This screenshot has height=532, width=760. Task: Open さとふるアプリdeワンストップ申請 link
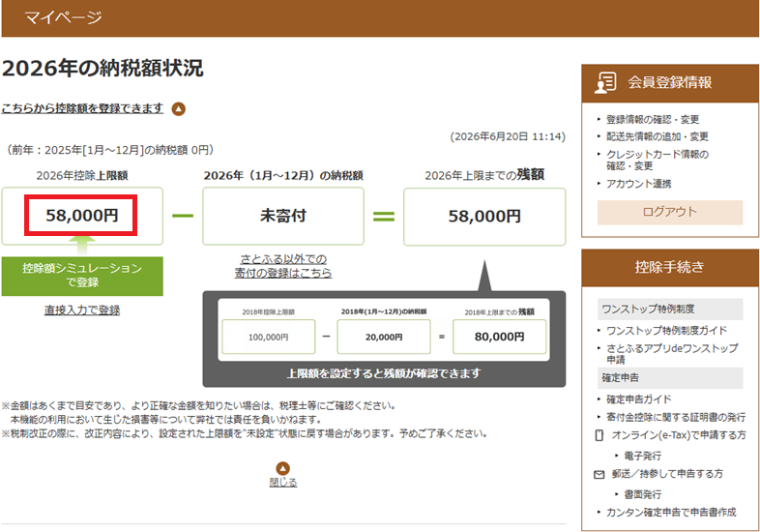click(672, 353)
